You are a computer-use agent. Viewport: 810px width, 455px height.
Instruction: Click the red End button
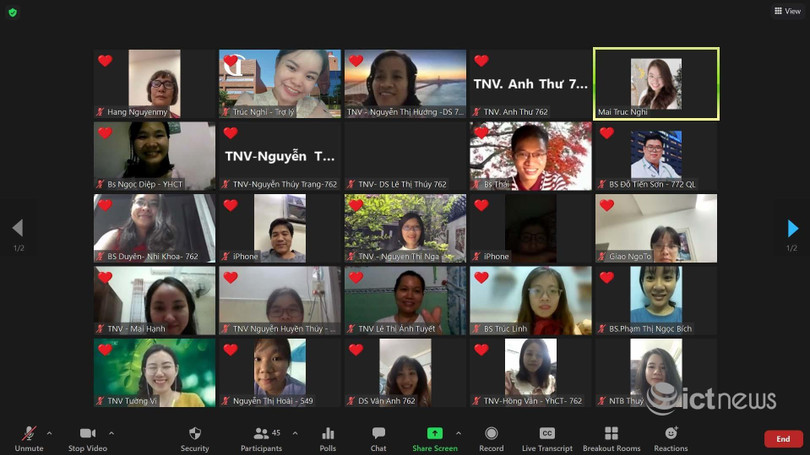coord(783,439)
